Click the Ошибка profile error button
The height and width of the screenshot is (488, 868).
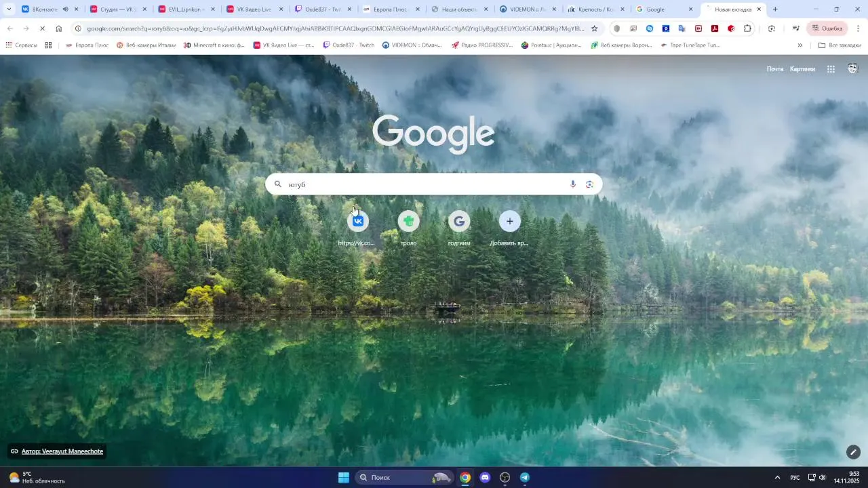tap(827, 28)
